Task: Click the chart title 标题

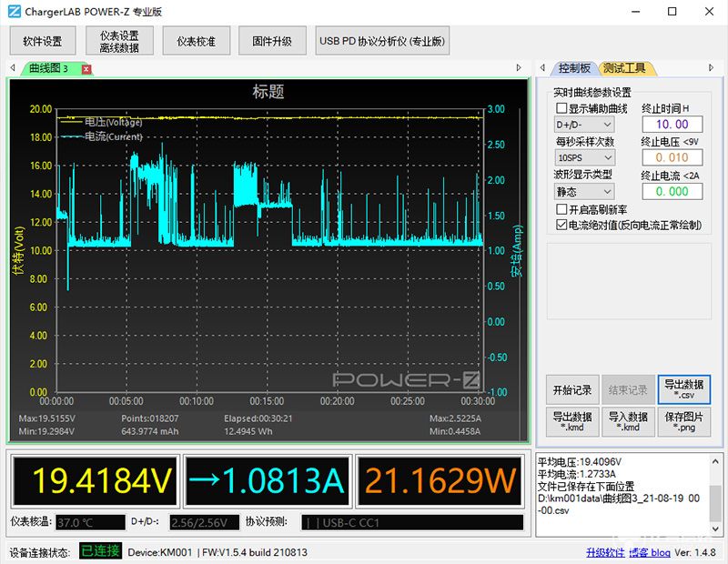Action: pos(268,92)
